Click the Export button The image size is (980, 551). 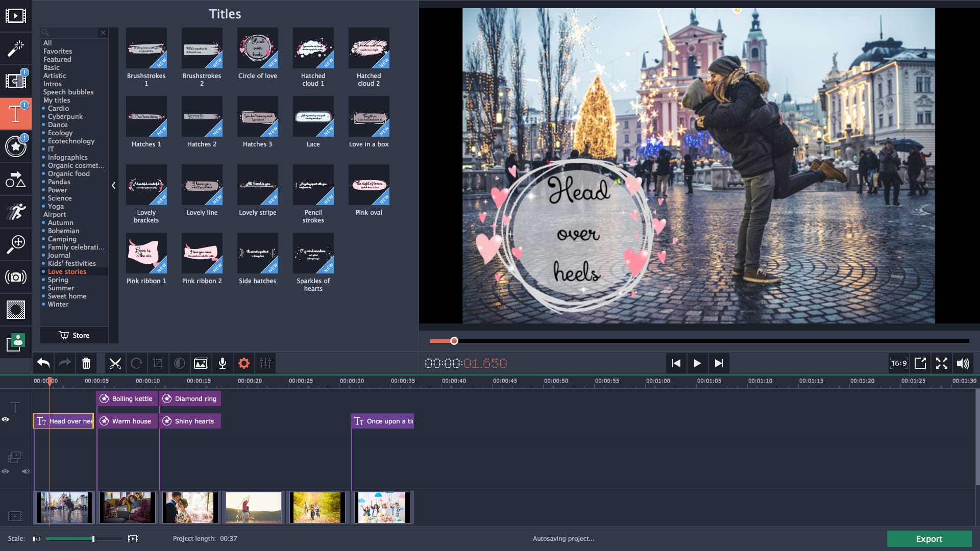929,539
